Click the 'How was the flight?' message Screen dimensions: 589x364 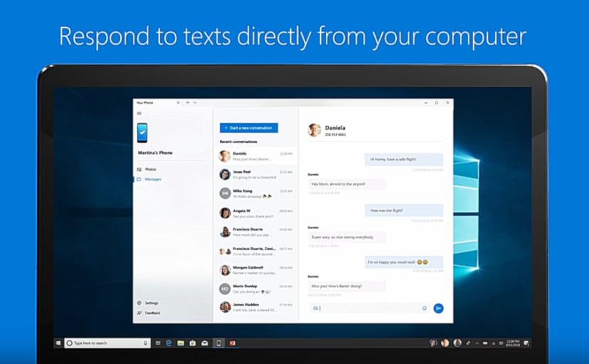tap(404, 210)
